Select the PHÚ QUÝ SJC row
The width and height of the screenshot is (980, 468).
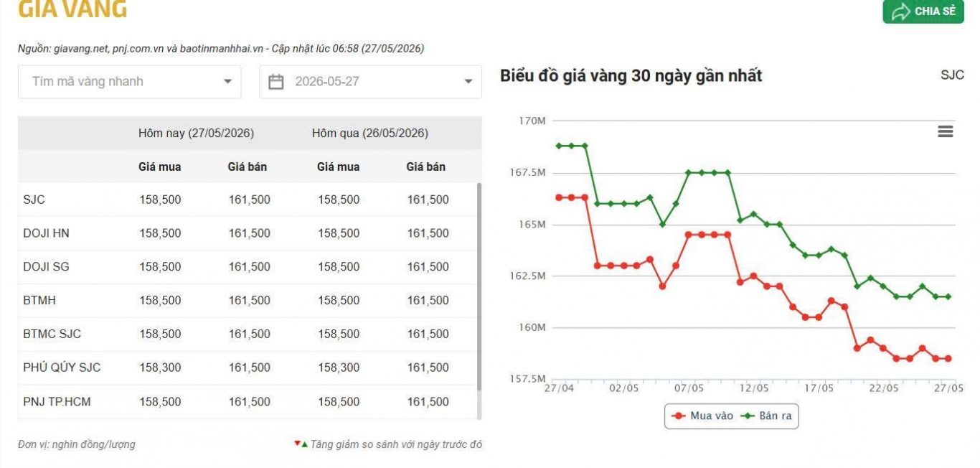pos(248,368)
